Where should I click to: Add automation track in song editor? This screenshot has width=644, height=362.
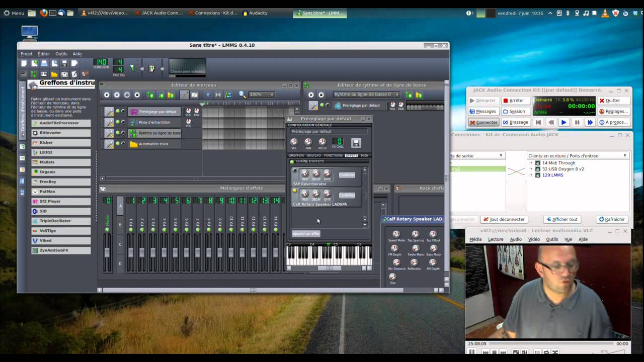click(171, 95)
